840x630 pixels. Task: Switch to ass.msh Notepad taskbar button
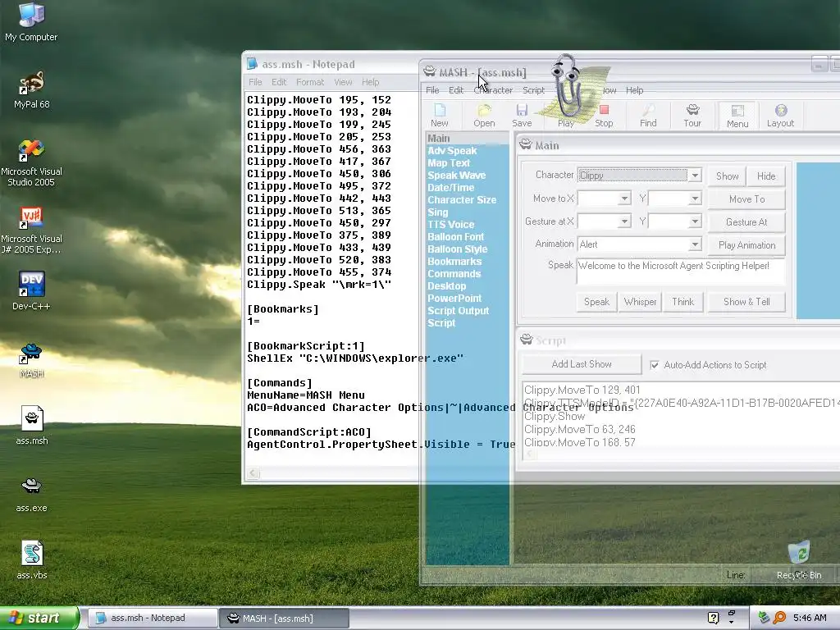152,619
